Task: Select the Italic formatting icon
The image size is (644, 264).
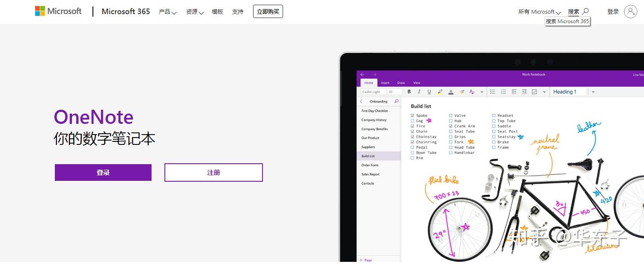Action: point(419,92)
